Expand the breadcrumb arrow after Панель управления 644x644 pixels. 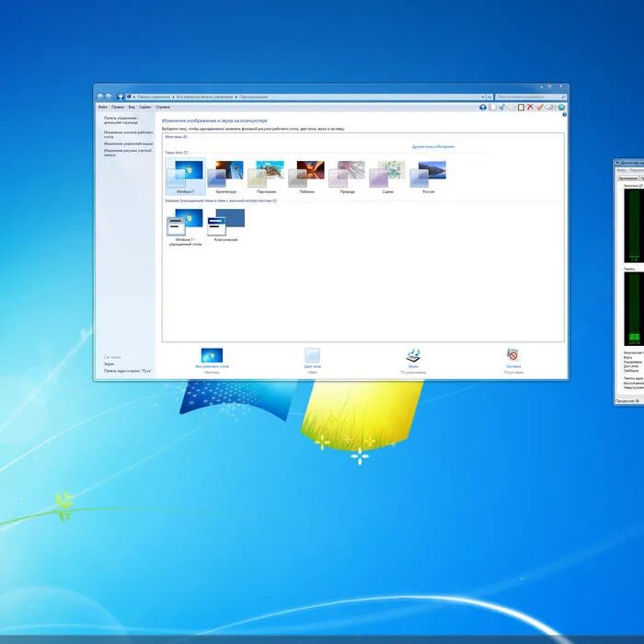click(x=173, y=97)
